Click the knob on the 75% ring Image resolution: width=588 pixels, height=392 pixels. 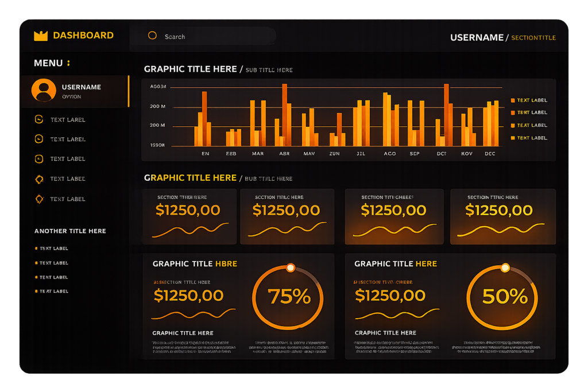pos(290,267)
